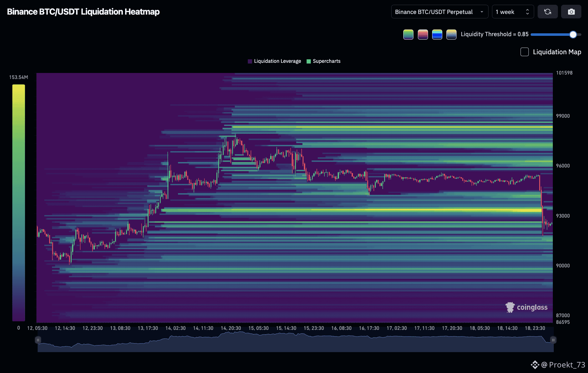Click the refresh data icon button

pyautogui.click(x=547, y=12)
